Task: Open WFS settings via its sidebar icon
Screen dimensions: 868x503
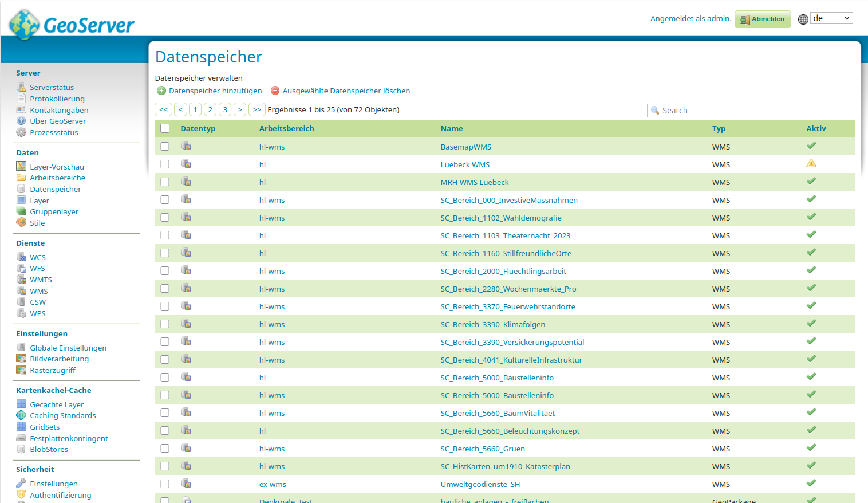Action: pos(21,268)
